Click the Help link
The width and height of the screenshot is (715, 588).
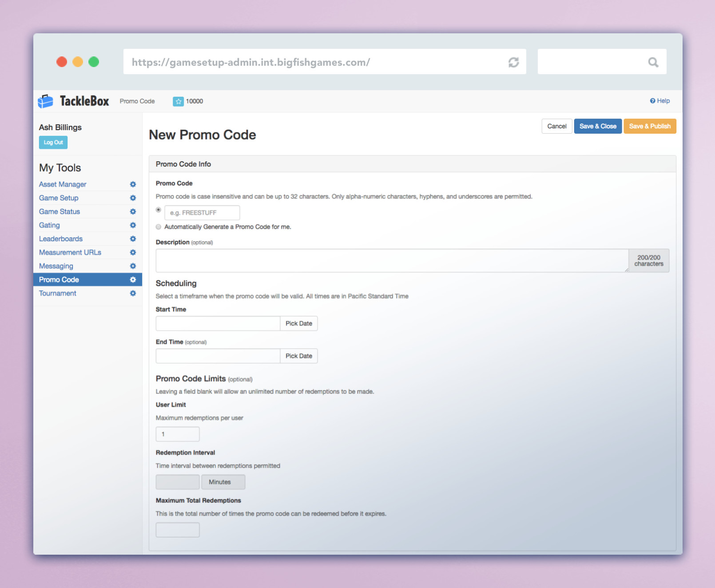pyautogui.click(x=660, y=101)
